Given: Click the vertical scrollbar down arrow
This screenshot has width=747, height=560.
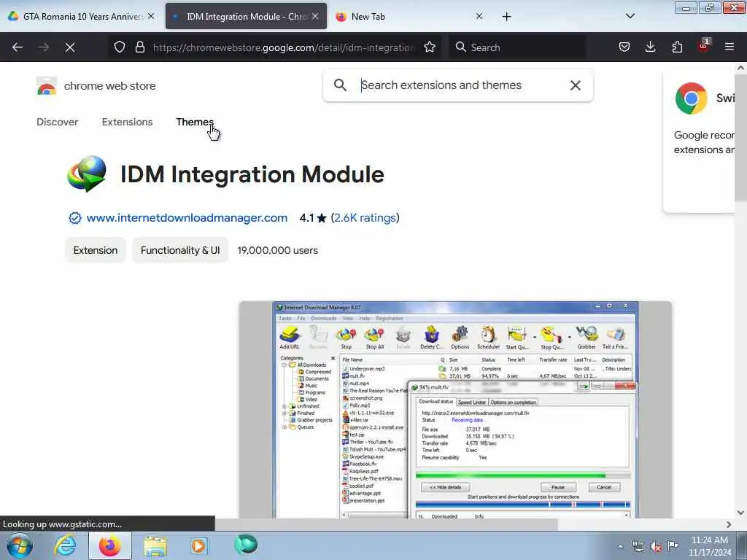Looking at the screenshot, I should [741, 513].
